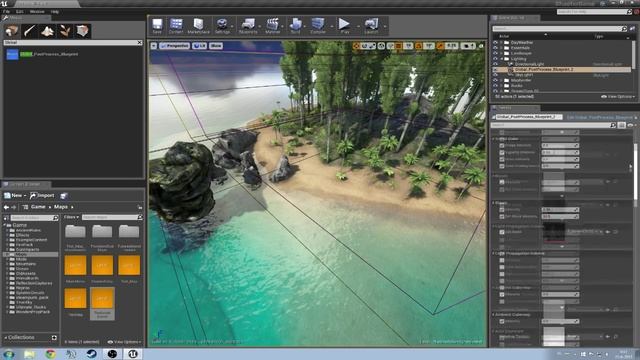Select the Foliage mode icon
The image size is (640, 360).
click(65, 31)
